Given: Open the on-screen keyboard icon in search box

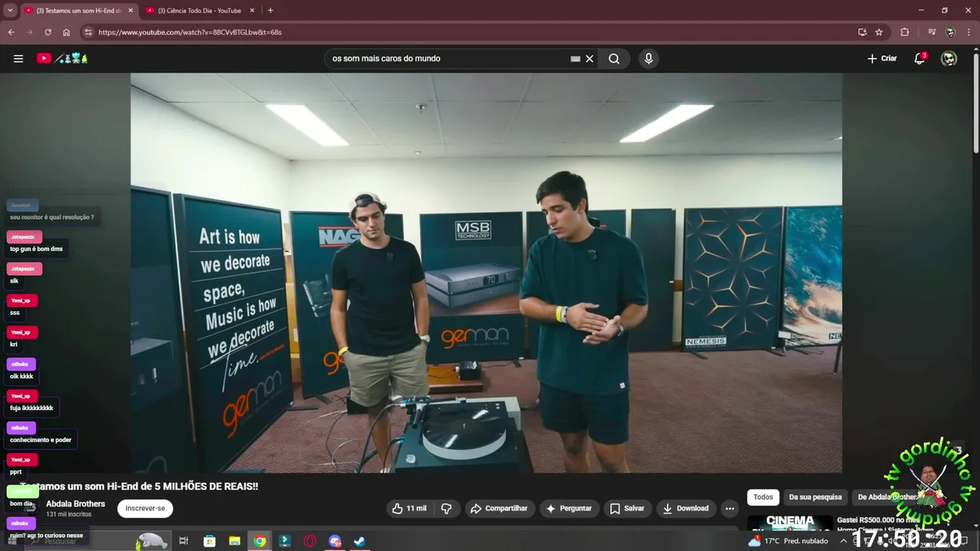Looking at the screenshot, I should click(x=575, y=58).
